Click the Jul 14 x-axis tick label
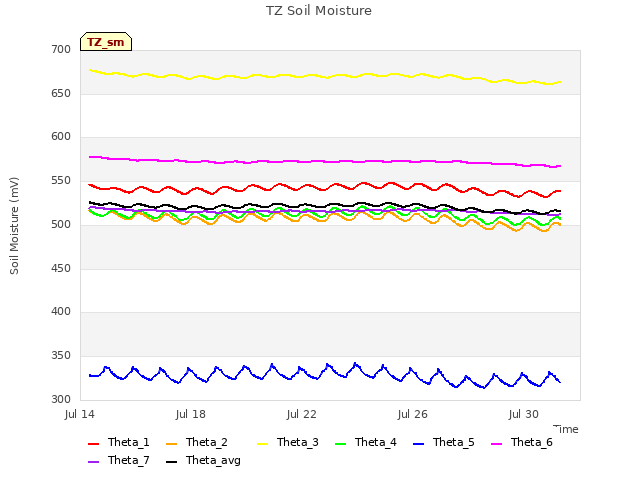640x480 pixels. [x=80, y=414]
